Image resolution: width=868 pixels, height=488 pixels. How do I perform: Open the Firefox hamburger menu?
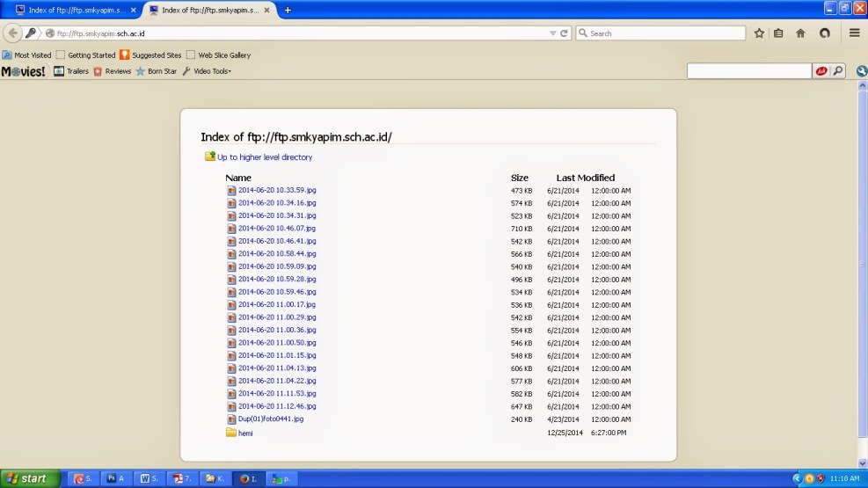[x=854, y=33]
